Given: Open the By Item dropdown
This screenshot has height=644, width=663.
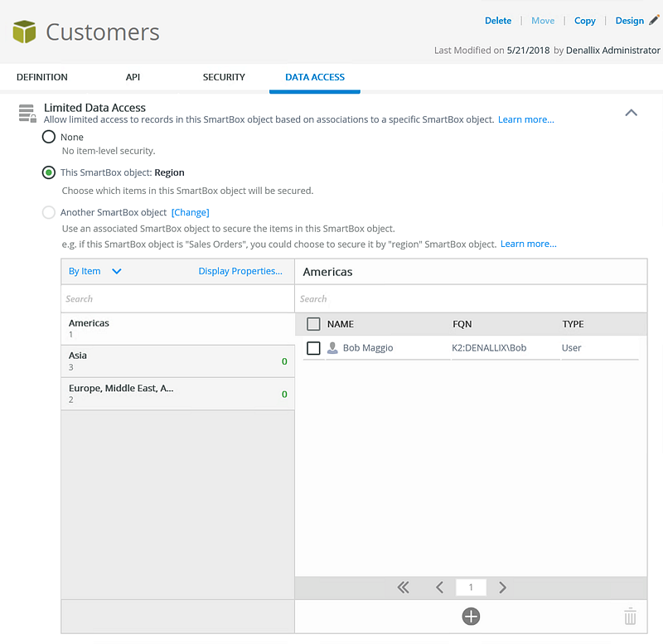Looking at the screenshot, I should pyautogui.click(x=94, y=271).
